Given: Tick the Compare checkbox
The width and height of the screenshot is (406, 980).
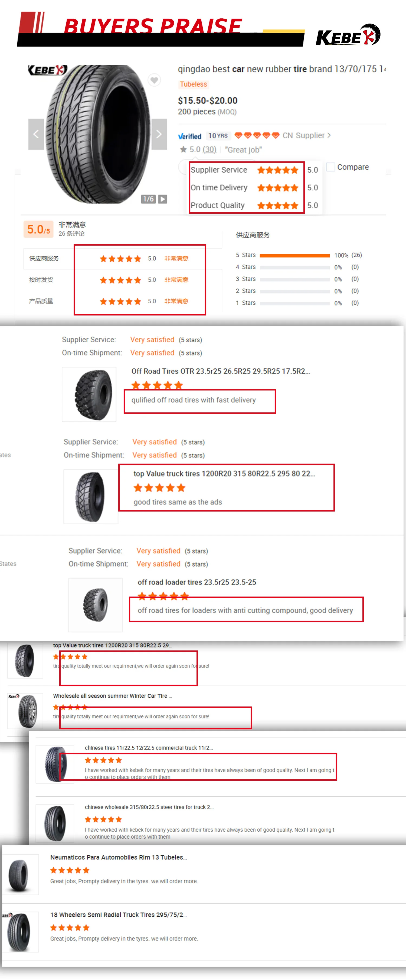Looking at the screenshot, I should tap(331, 167).
